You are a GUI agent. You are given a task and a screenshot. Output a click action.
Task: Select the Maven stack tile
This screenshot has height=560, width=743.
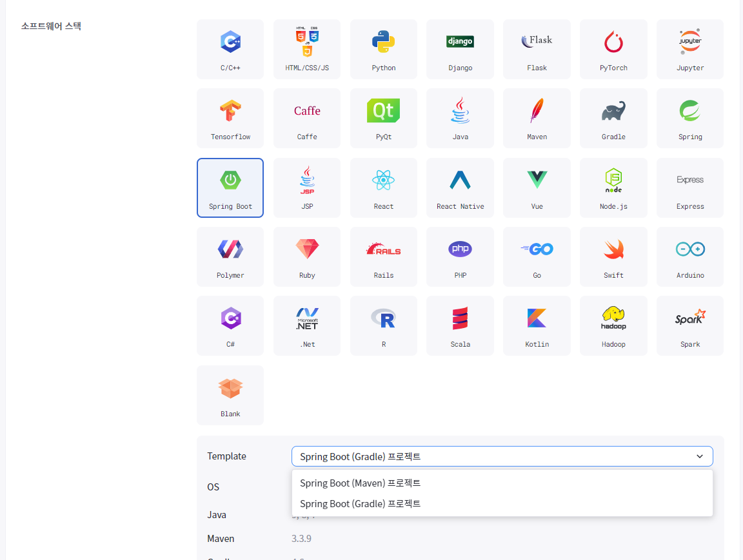pyautogui.click(x=537, y=119)
